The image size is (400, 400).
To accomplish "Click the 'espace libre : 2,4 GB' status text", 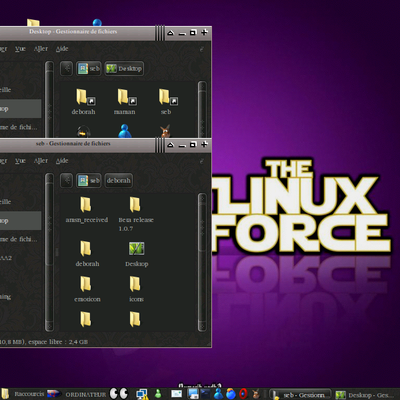I will click(x=58, y=342).
